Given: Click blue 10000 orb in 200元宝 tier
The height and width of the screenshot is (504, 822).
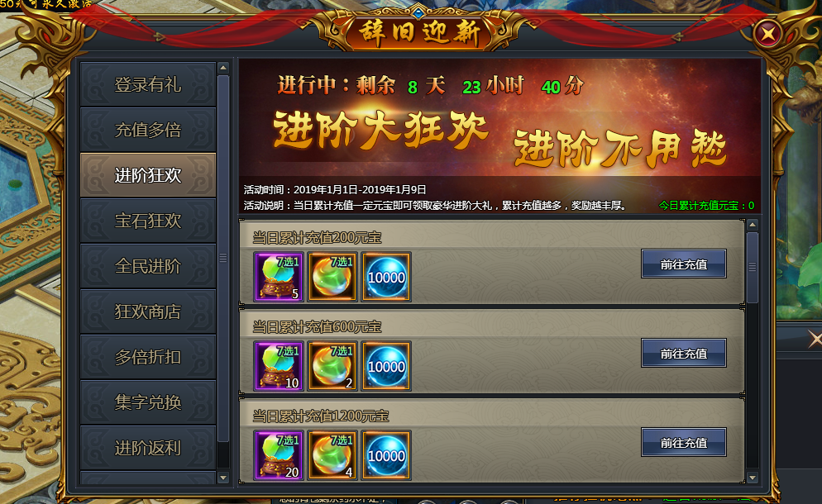Looking at the screenshot, I should point(386,277).
